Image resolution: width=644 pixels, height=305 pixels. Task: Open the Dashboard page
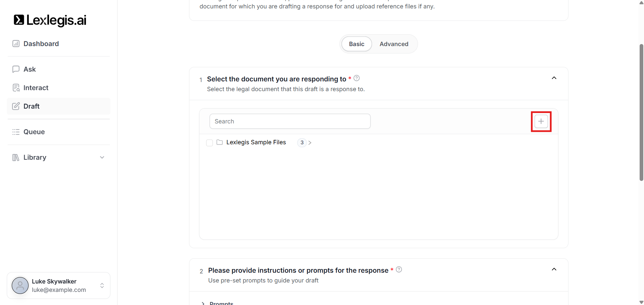tap(41, 44)
